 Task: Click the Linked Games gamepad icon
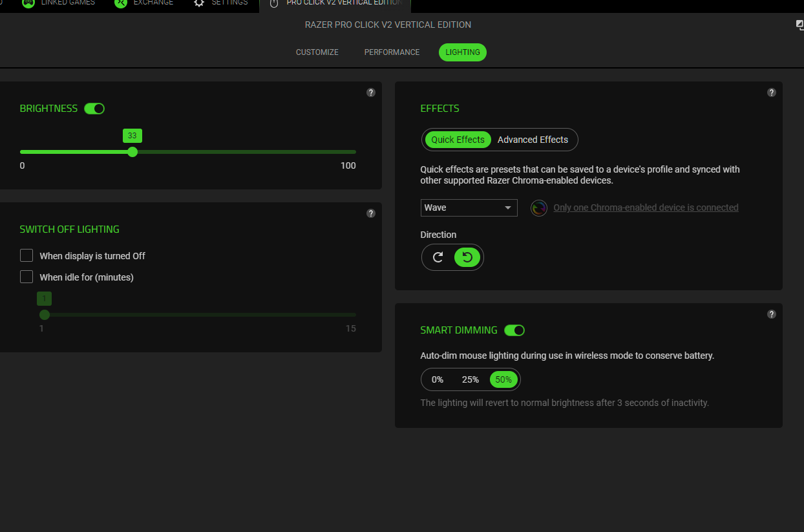28,3
